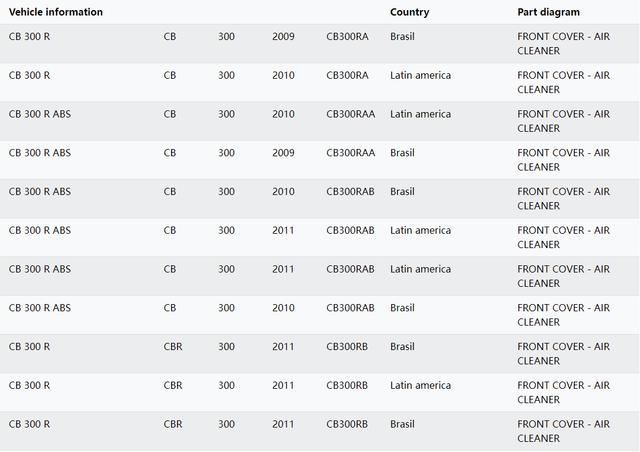The height and width of the screenshot is (452, 640).
Task: Click year 2010 in the CB300RA Latin america row
Action: [x=283, y=75]
